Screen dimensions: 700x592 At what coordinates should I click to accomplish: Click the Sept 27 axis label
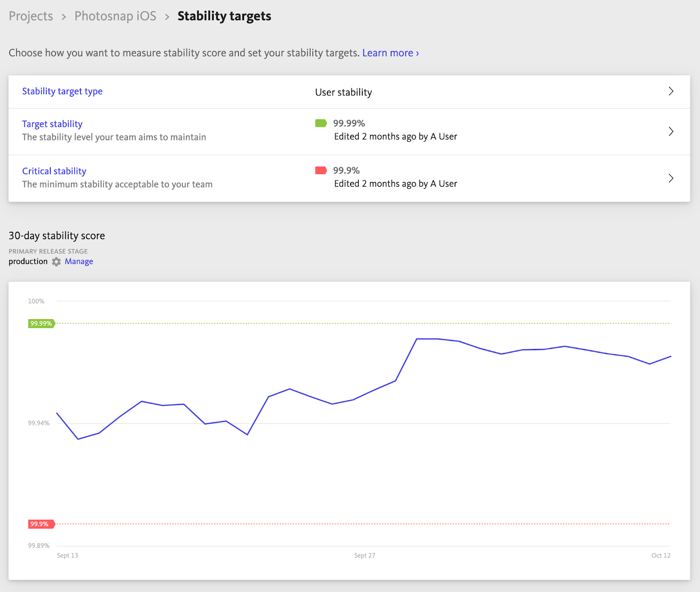click(365, 555)
